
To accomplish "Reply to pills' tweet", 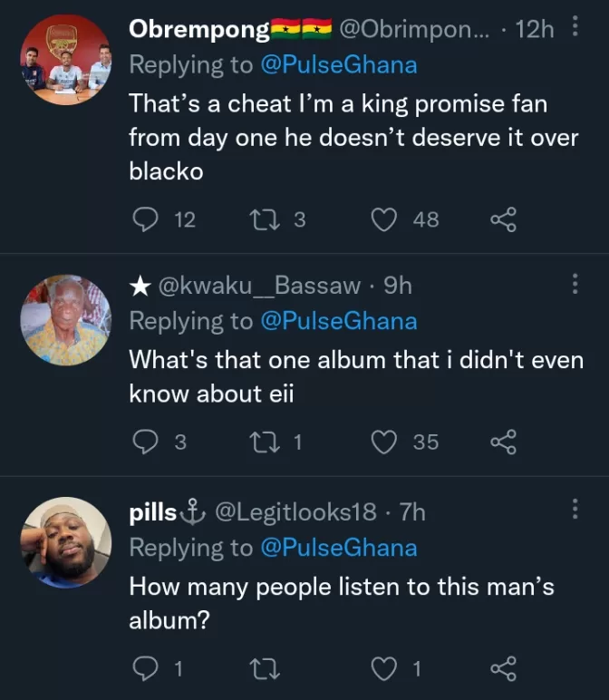I will 145,669.
